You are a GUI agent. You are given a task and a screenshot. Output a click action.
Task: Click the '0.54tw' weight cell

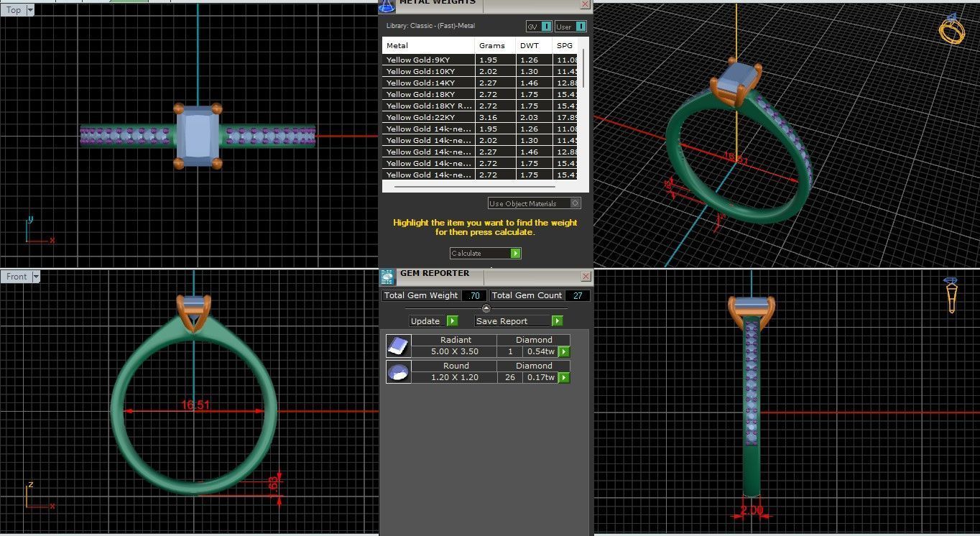[540, 351]
